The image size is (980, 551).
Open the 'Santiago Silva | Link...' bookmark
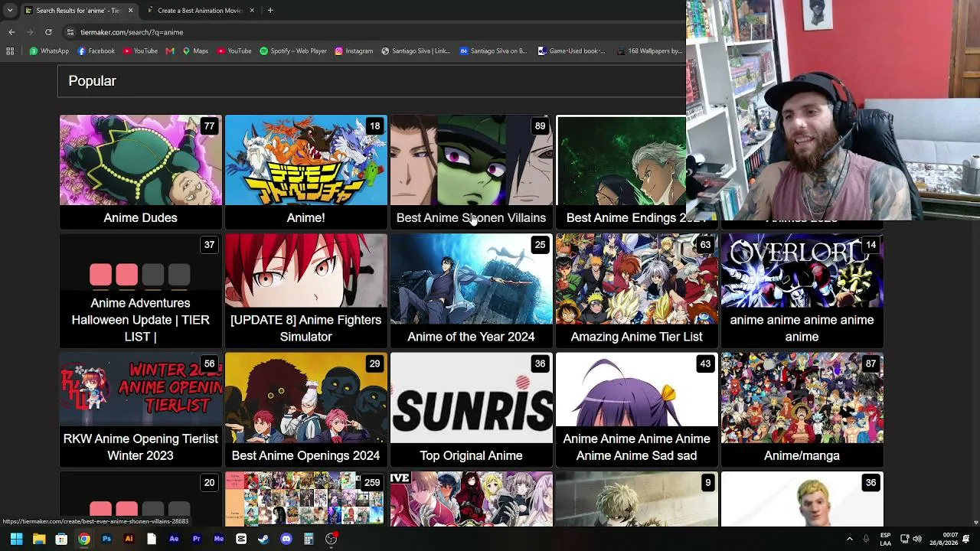point(415,51)
